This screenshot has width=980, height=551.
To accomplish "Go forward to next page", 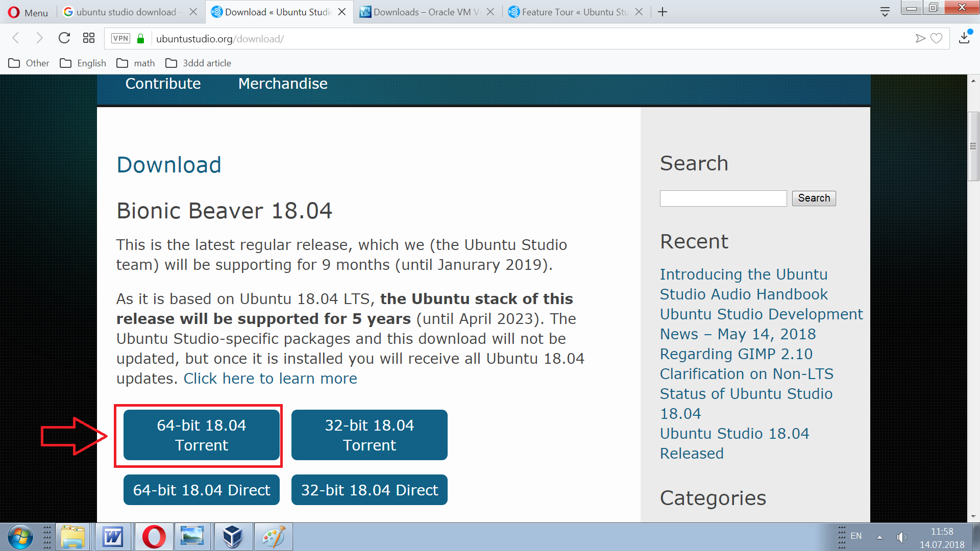I will (39, 38).
